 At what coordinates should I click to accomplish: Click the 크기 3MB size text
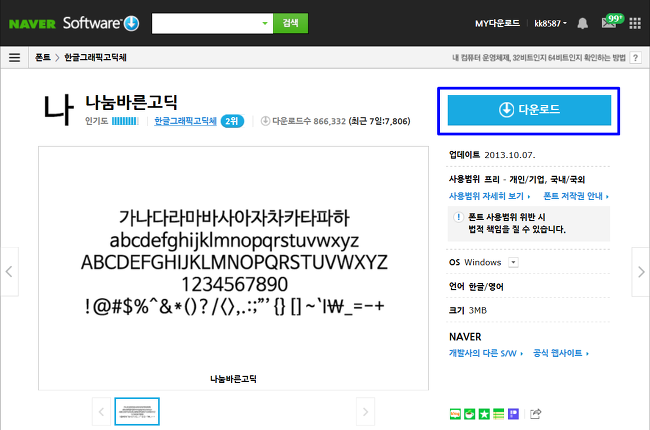tap(468, 310)
